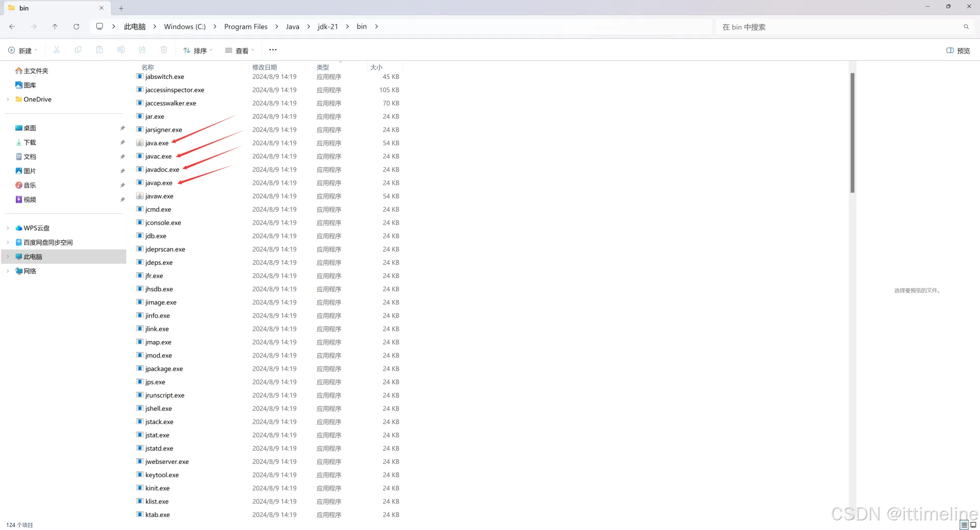Click the Delete trash icon

(163, 50)
